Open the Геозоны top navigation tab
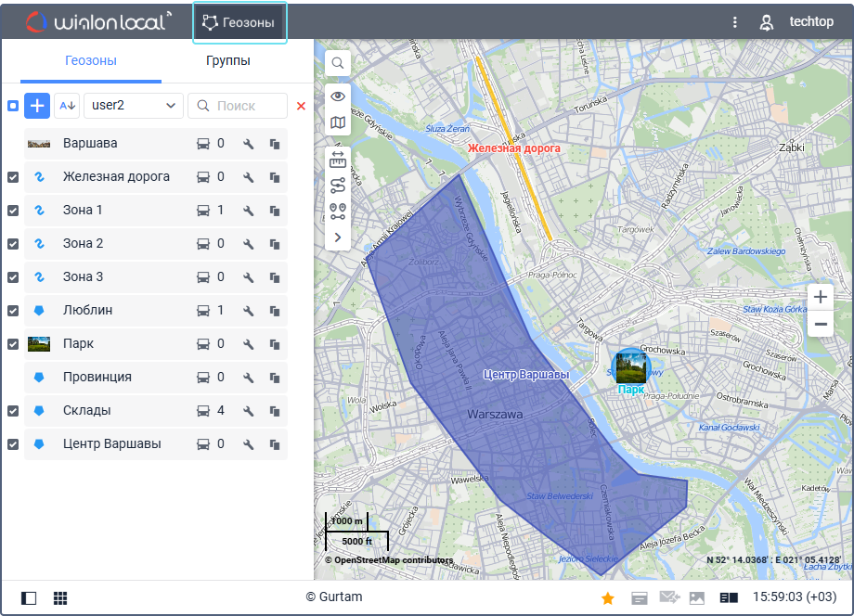 pos(239,22)
